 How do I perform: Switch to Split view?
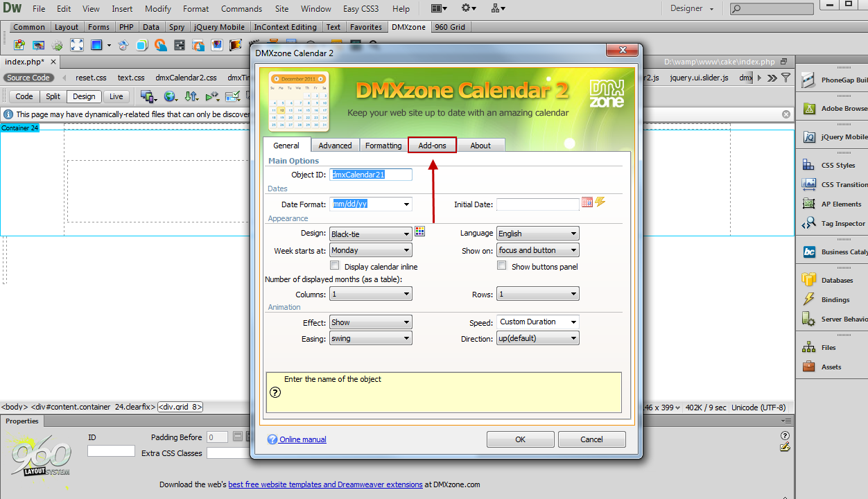[x=53, y=96]
